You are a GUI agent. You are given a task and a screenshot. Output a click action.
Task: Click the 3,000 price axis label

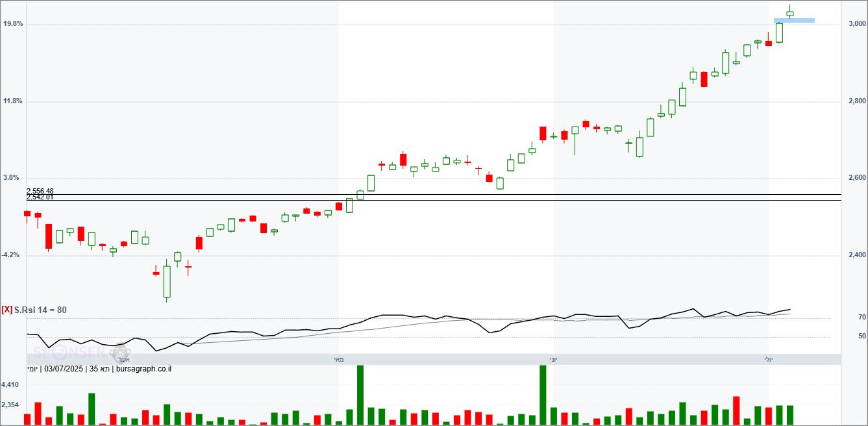(x=857, y=24)
